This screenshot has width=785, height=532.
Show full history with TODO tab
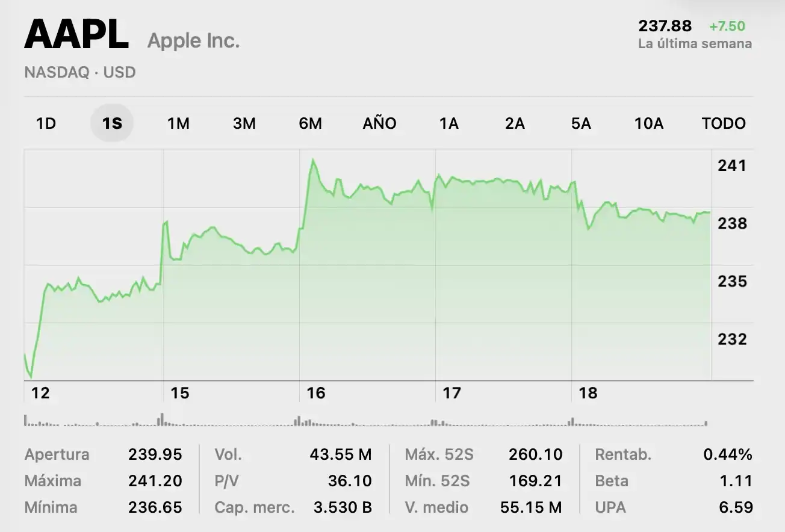coord(724,123)
